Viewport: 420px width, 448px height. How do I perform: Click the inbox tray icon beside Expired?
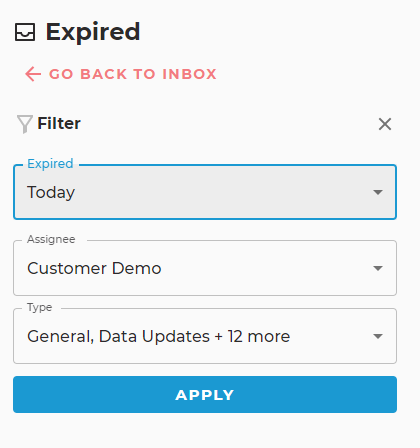pyautogui.click(x=25, y=32)
